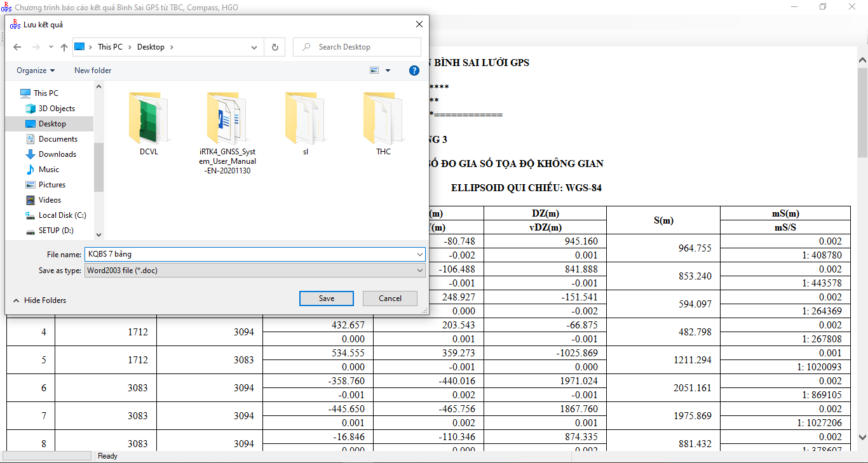Click the Up one level arrow

(64, 47)
